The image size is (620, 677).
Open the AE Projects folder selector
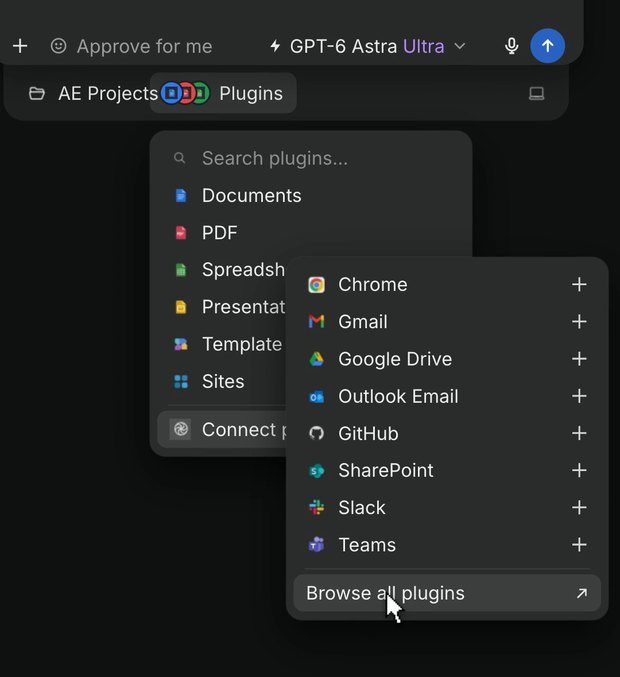[93, 93]
